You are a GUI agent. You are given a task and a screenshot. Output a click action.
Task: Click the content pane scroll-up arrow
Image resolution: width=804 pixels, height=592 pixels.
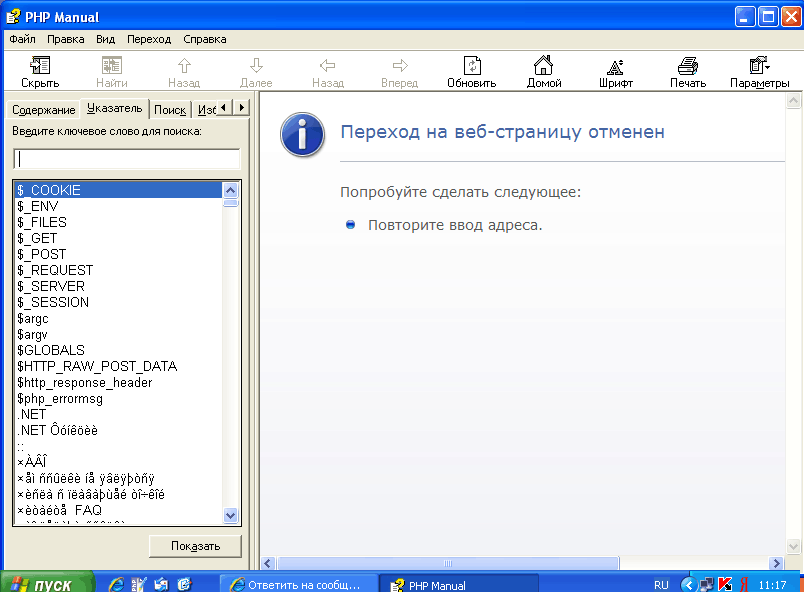coord(793,100)
